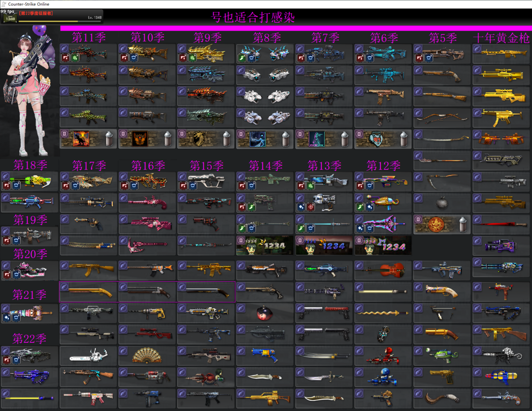Viewport: 532px width, 411px height.
Task: Select the yellow lightsaber in the bottom-left corner
Action: pos(30,398)
